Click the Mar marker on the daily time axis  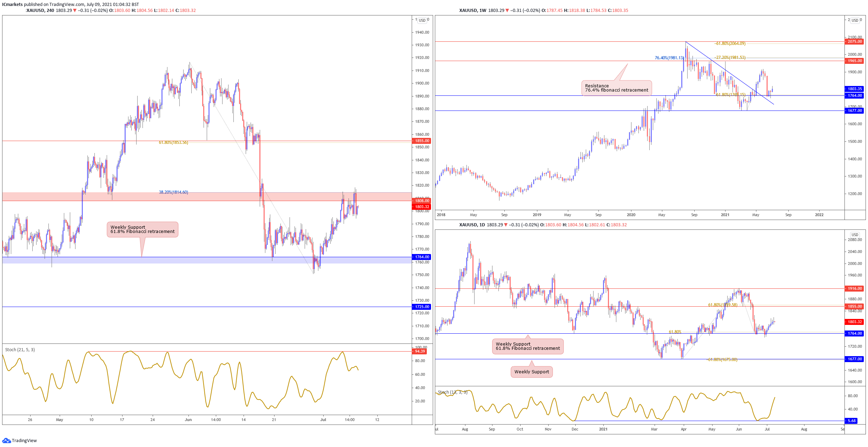coord(654,429)
